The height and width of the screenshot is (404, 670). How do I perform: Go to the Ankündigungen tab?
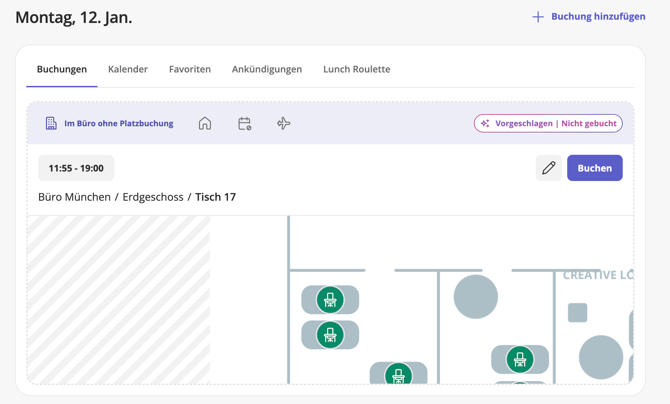[267, 69]
